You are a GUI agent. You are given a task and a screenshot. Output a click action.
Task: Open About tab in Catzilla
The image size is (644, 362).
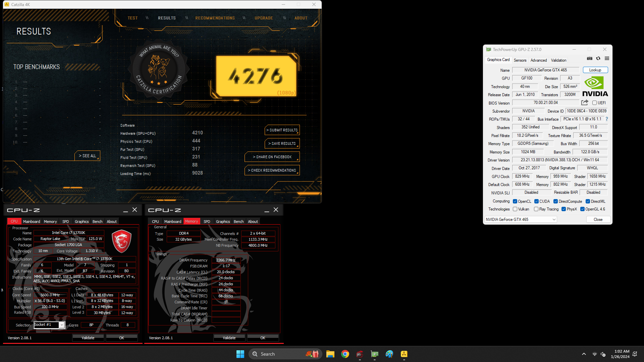click(x=301, y=18)
